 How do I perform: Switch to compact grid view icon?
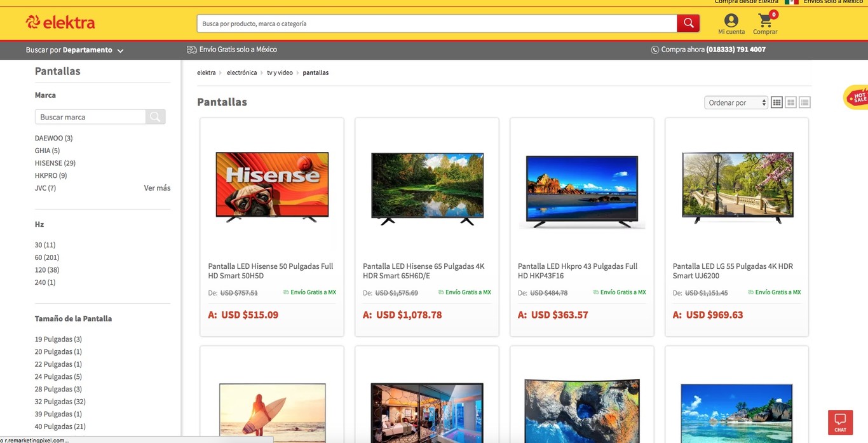tap(790, 102)
